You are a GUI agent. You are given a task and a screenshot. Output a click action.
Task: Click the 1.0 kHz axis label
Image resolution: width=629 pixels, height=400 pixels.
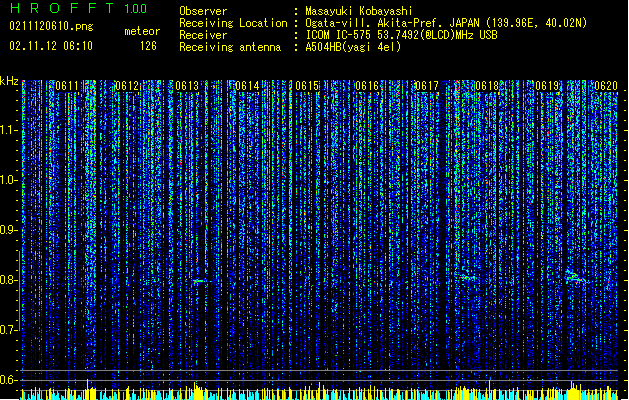(9, 180)
